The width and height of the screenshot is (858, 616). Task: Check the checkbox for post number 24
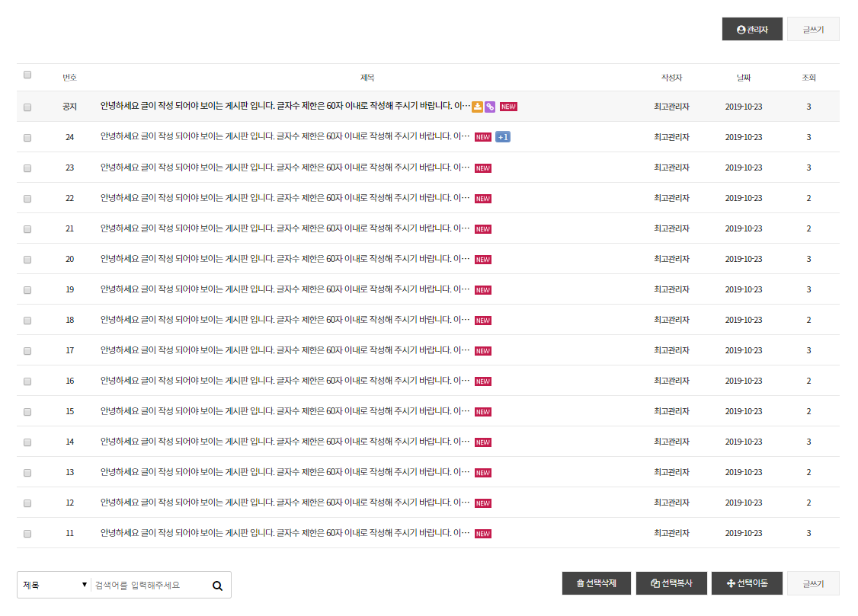27,138
